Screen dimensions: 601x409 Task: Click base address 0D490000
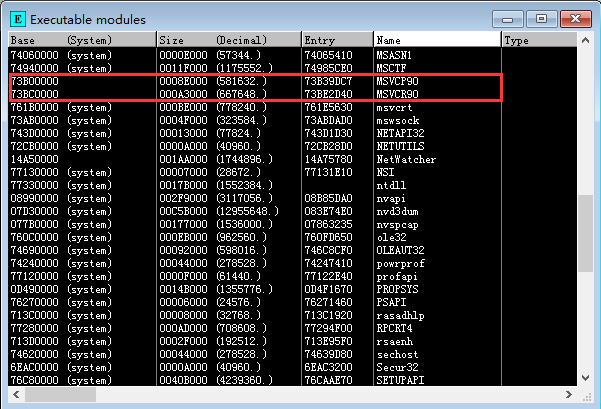pos(34,289)
